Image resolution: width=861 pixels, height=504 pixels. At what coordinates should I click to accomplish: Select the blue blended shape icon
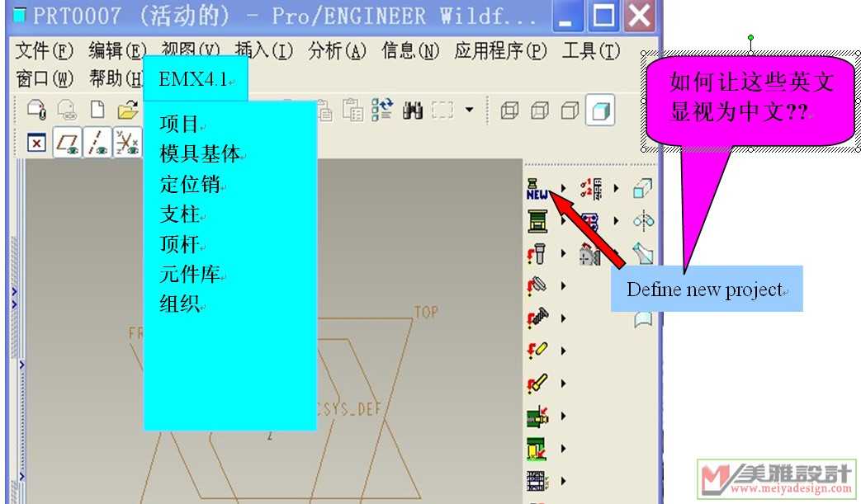pos(642,253)
